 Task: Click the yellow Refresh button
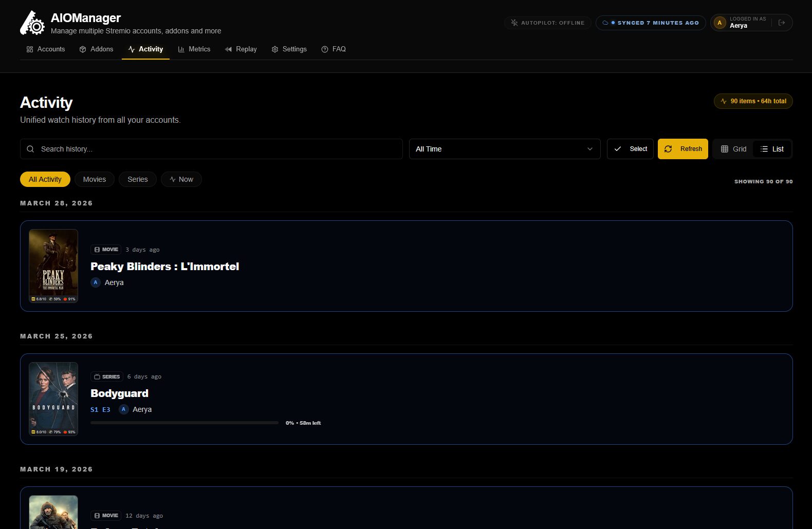pos(683,149)
